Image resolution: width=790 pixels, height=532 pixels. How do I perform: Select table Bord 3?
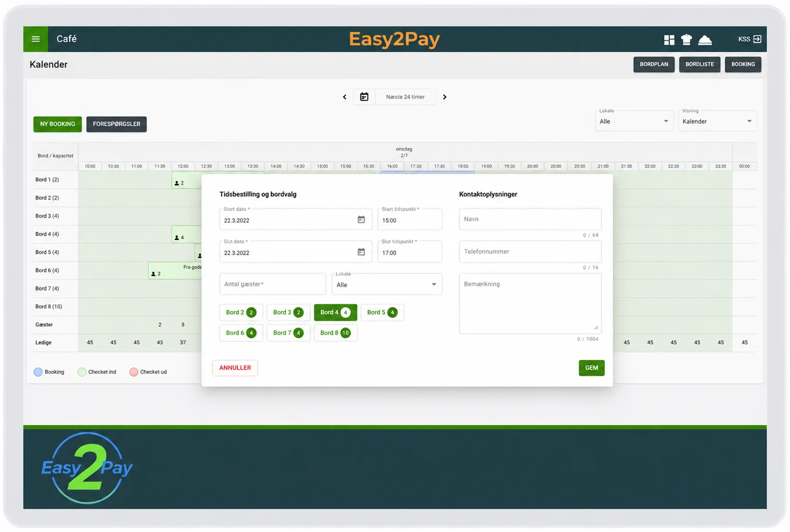(288, 312)
